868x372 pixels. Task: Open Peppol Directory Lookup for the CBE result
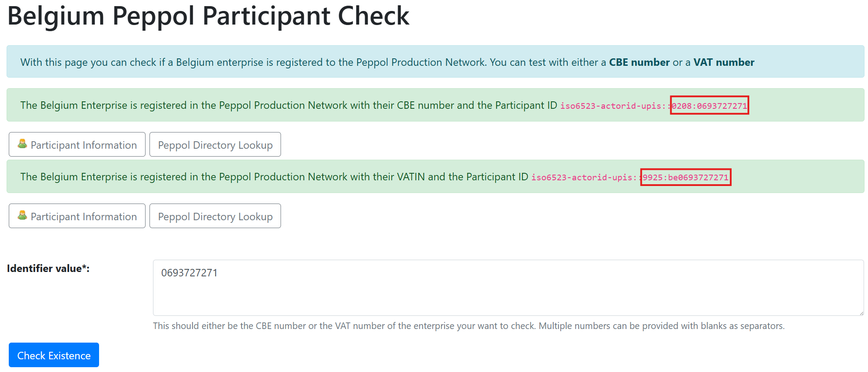click(x=215, y=145)
